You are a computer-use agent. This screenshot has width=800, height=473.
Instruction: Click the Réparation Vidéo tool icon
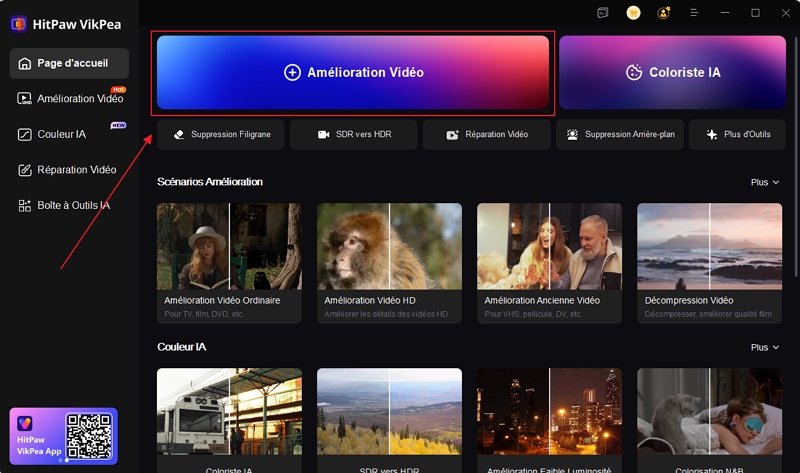pos(452,134)
